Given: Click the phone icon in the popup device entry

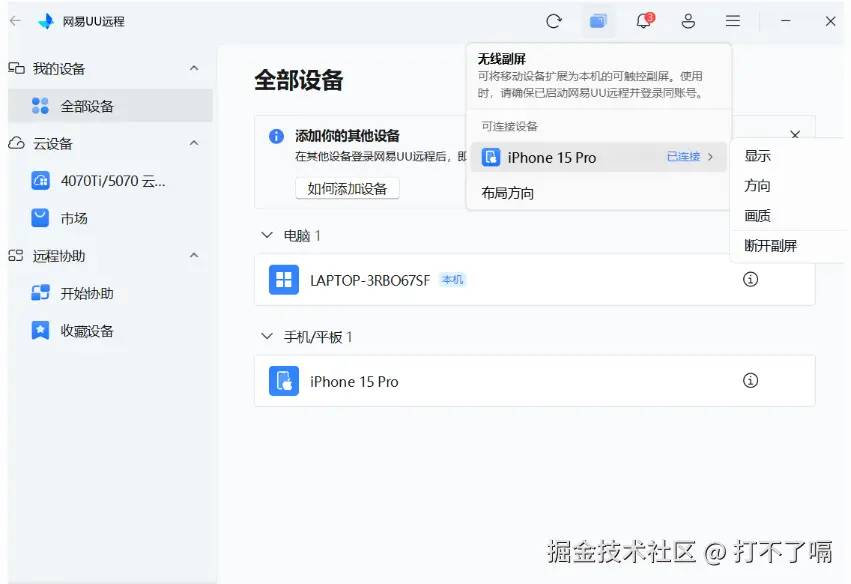Looking at the screenshot, I should 491,157.
